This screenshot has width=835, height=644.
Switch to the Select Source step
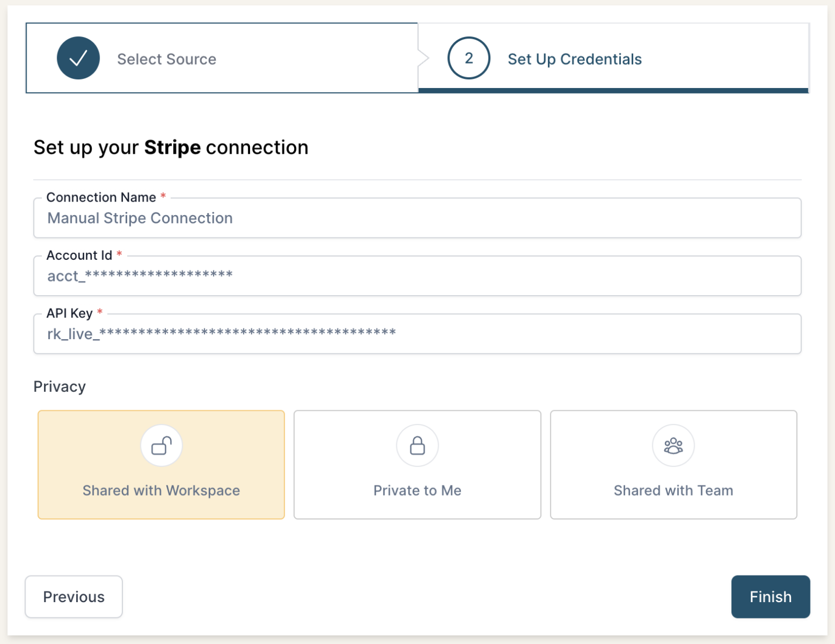pos(166,59)
